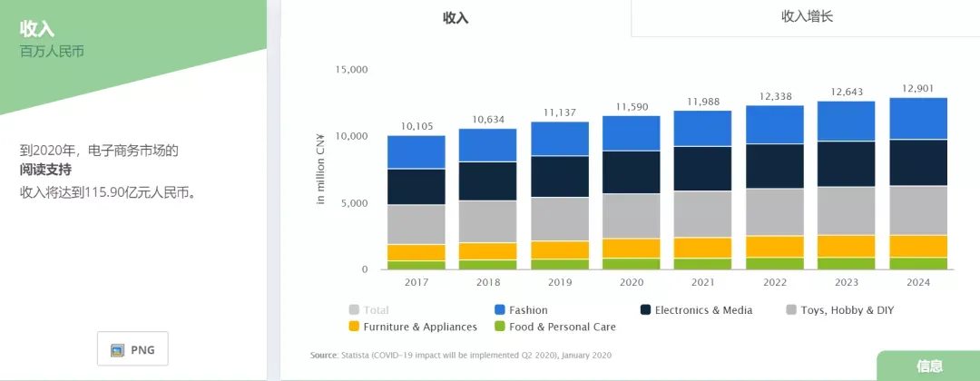Click Food & Personal Care green swatch
This screenshot has width=980, height=381.
[x=499, y=326]
